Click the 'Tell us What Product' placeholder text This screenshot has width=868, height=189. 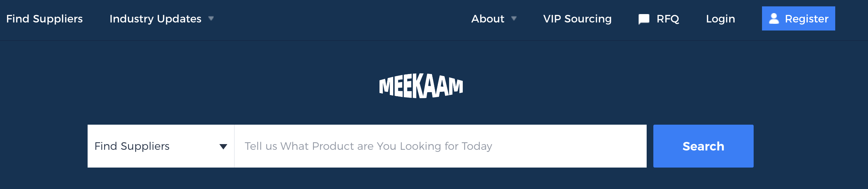tap(368, 146)
